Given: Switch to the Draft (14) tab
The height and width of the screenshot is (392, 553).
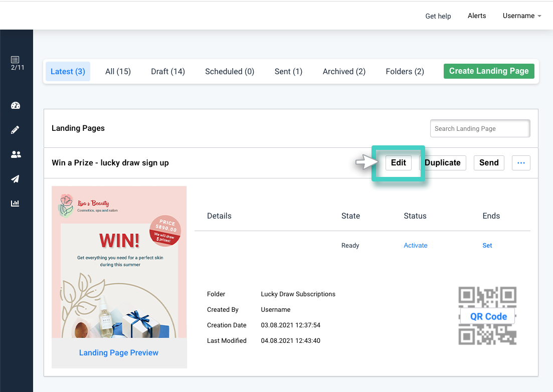Looking at the screenshot, I should coord(168,72).
